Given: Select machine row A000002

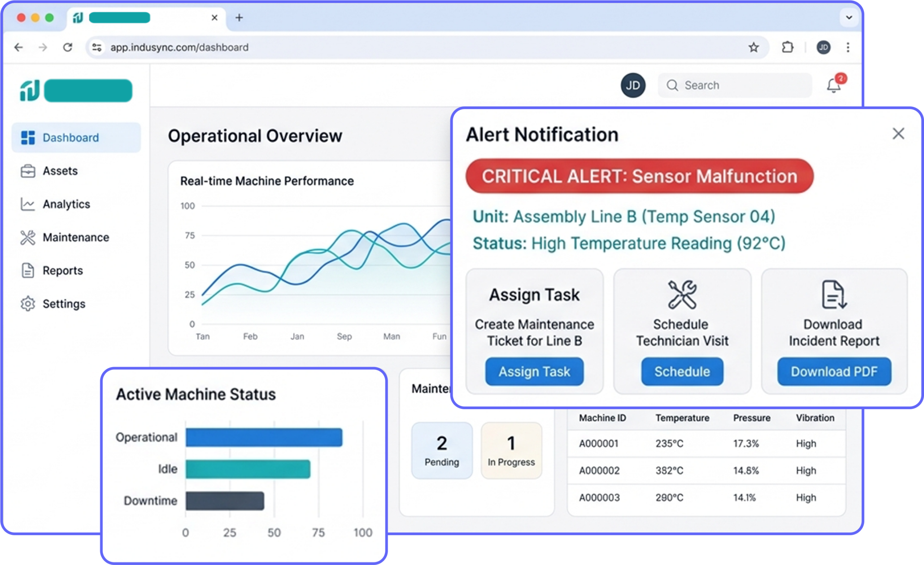Looking at the screenshot, I should [x=706, y=470].
